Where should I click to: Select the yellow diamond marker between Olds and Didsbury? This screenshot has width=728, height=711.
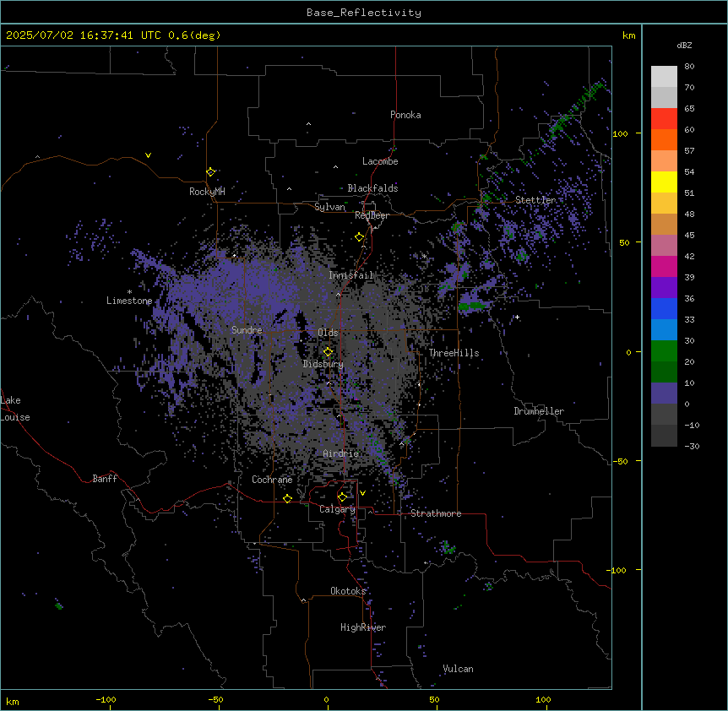[x=328, y=351]
